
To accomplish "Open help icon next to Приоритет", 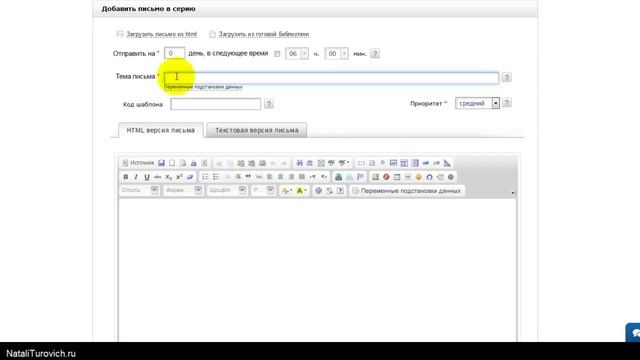I will (x=507, y=103).
